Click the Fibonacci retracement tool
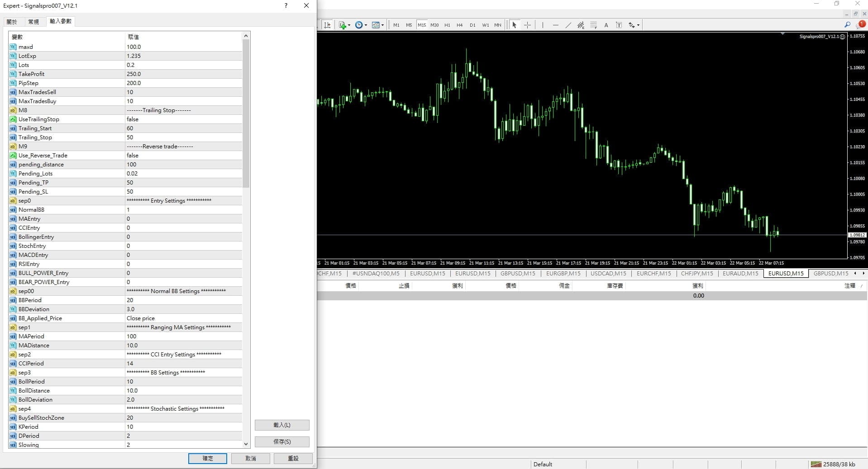Image resolution: width=868 pixels, height=469 pixels. [593, 25]
